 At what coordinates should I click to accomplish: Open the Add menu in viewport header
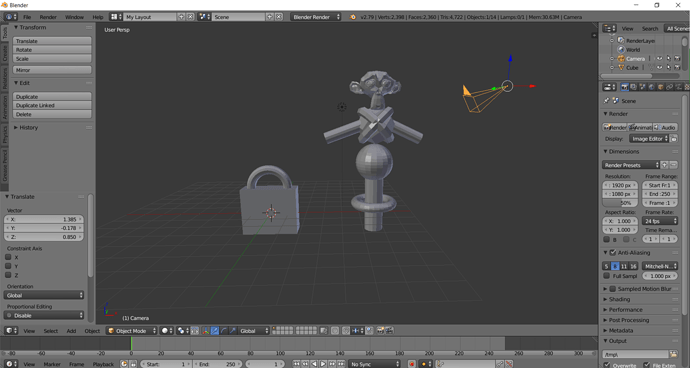pos(71,331)
